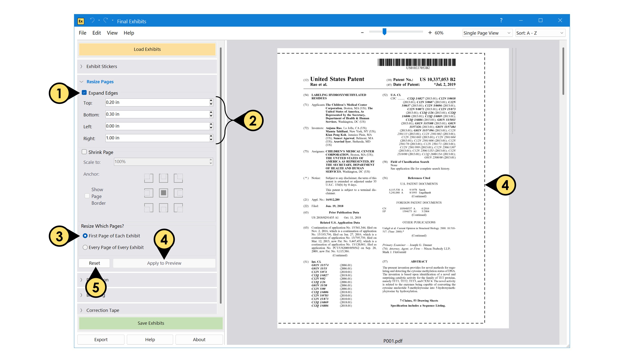The image size is (644, 362).
Task: Select the top-left anchor position icon
Action: pyautogui.click(x=148, y=178)
